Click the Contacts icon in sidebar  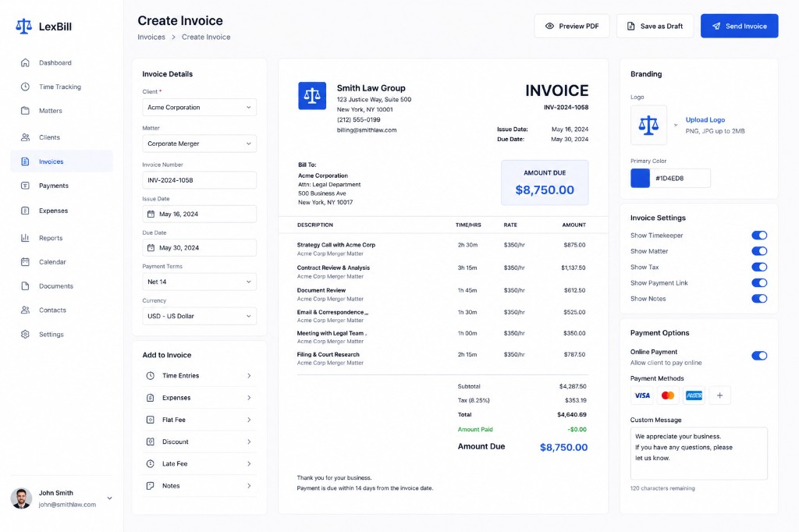tap(25, 310)
